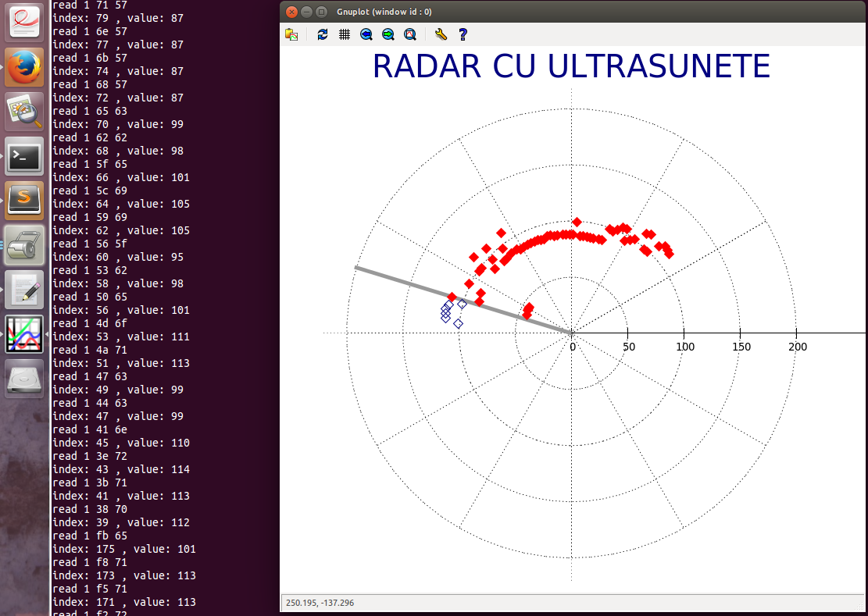
Task: Apply the next zoom settings
Action: [x=388, y=34]
